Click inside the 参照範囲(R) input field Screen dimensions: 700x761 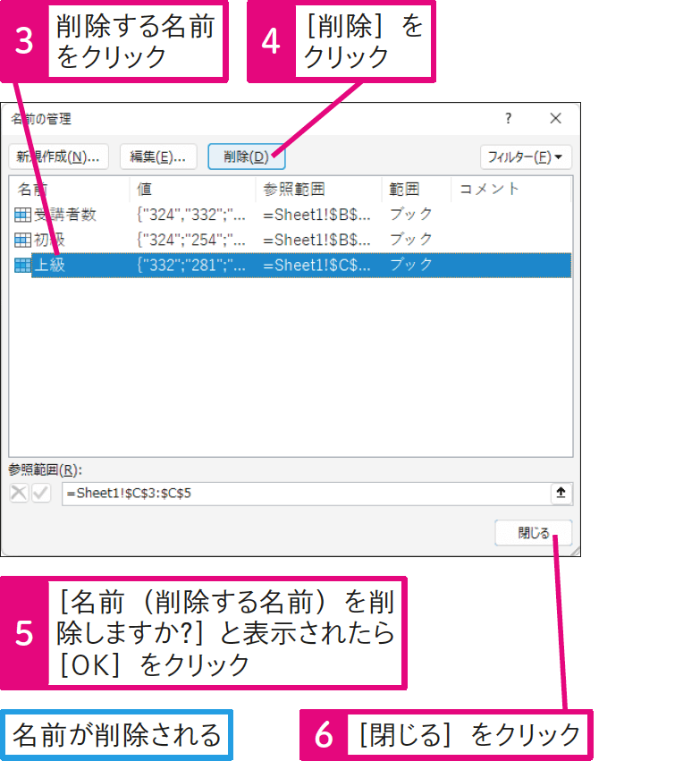(x=304, y=494)
